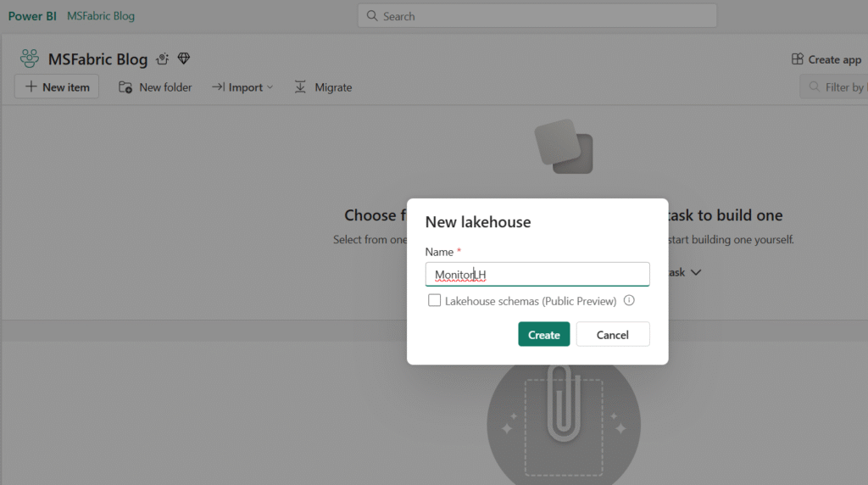Click the lakehouse Name input field
Screen dimensions: 868x485
537,275
